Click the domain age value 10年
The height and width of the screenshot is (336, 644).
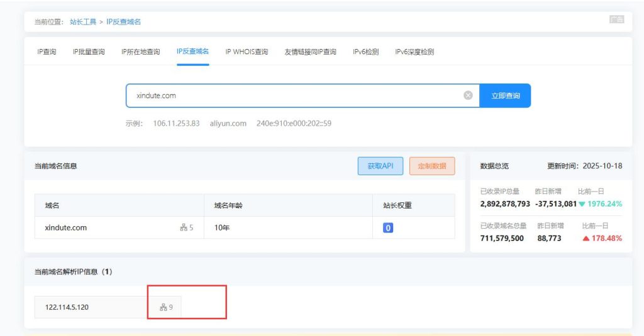[222, 228]
